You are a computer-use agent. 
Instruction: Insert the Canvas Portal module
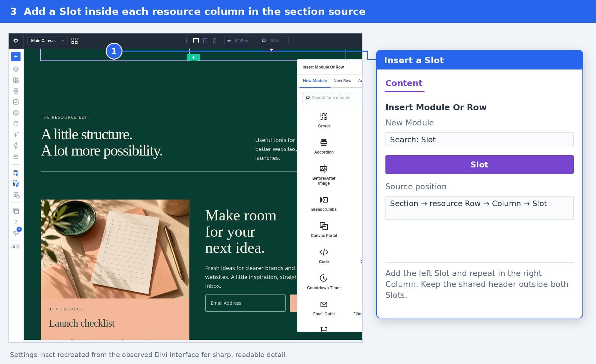[x=324, y=230]
